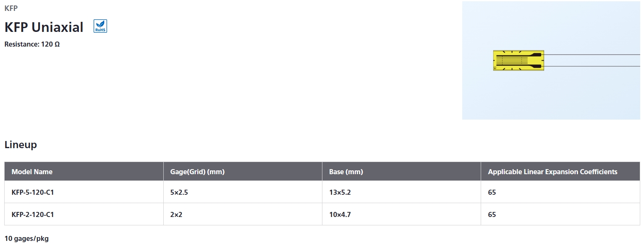This screenshot has width=644, height=243.
Task: Click the 5×2.5 gage size cell
Action: (179, 192)
